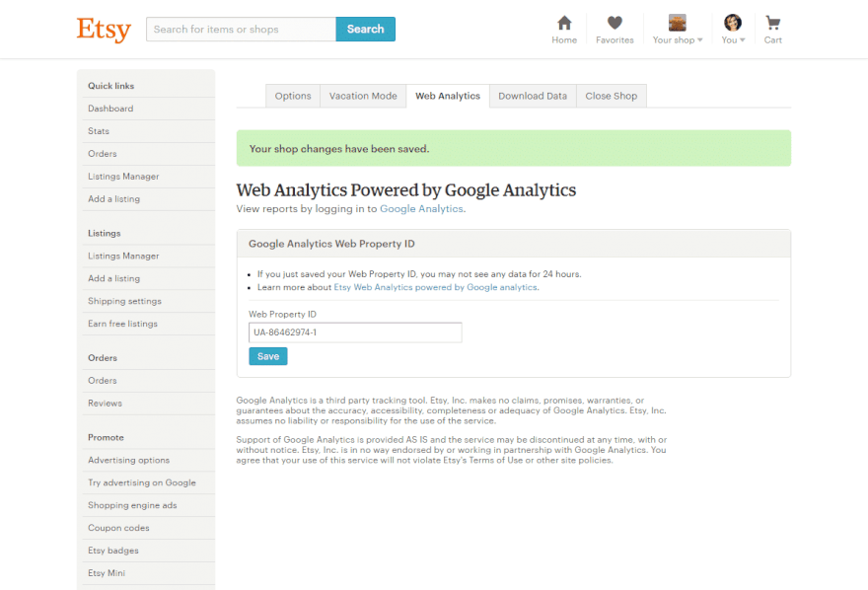Click the user profile avatar
The image size is (868, 590).
(732, 23)
